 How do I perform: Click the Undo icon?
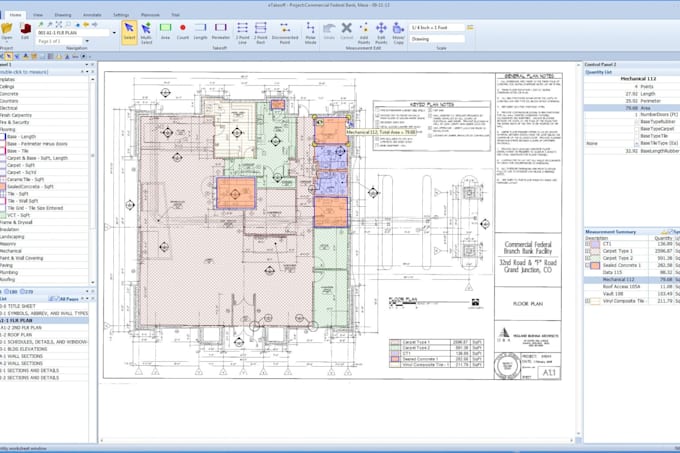point(329,32)
